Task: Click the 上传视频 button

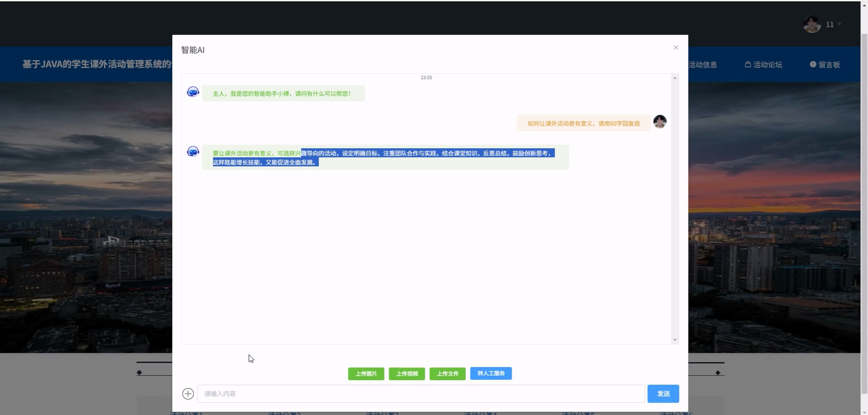Action: point(407,373)
